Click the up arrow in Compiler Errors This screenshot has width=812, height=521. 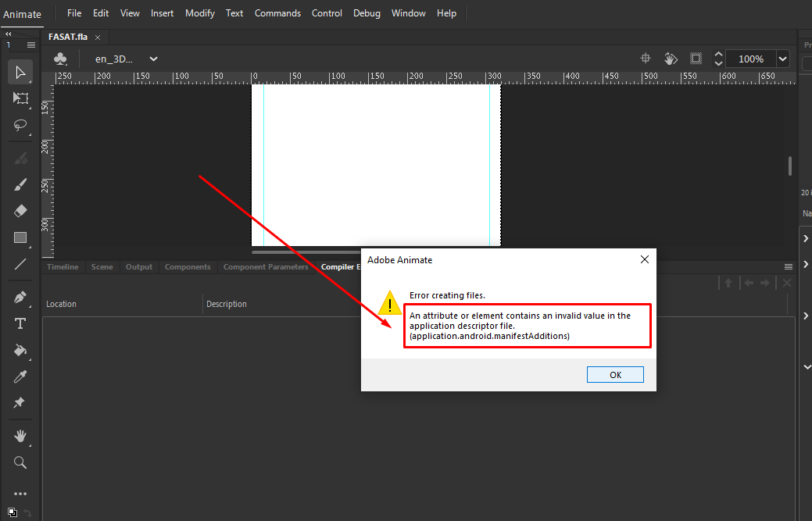pyautogui.click(x=728, y=283)
